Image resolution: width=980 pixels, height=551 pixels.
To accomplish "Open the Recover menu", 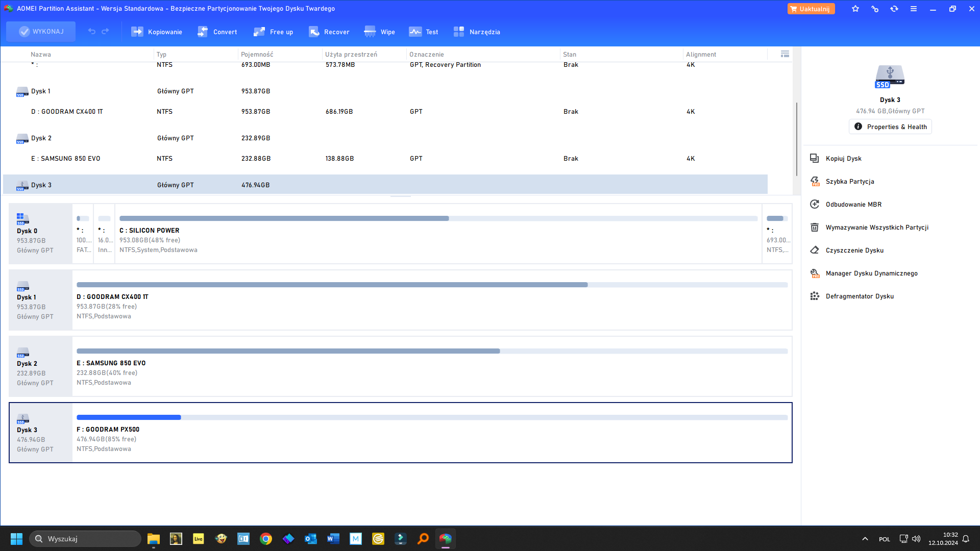I will [329, 32].
